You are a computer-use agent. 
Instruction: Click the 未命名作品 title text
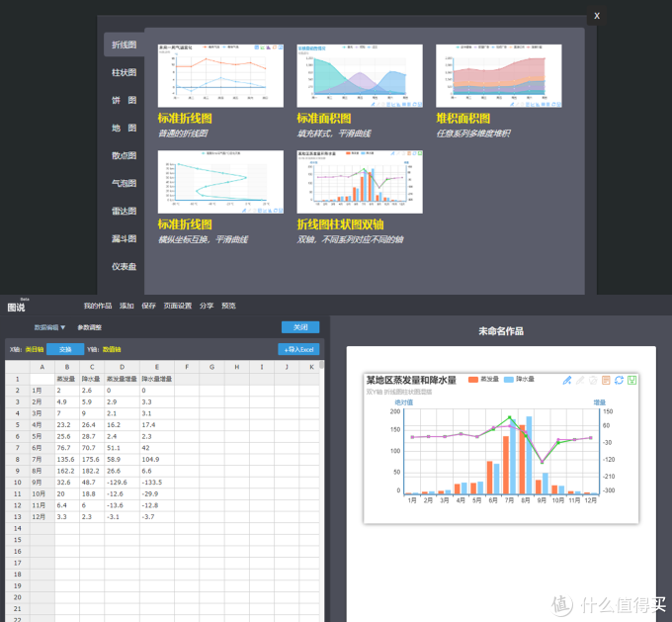click(501, 331)
